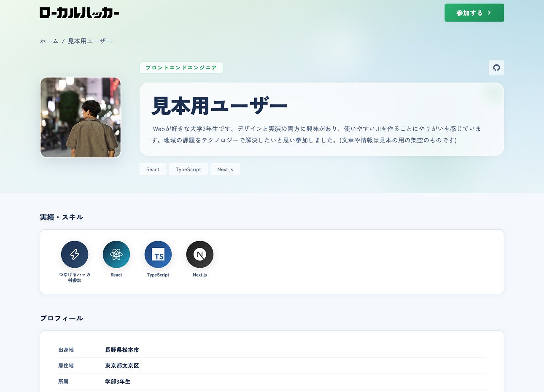
Task: Click the Next.js N badge icon
Action: pyautogui.click(x=200, y=254)
